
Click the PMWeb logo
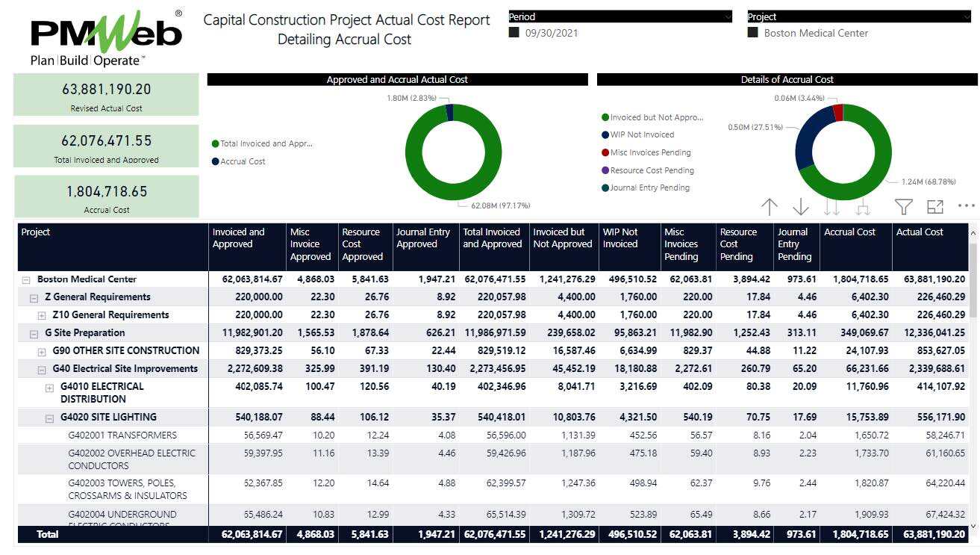(x=106, y=39)
